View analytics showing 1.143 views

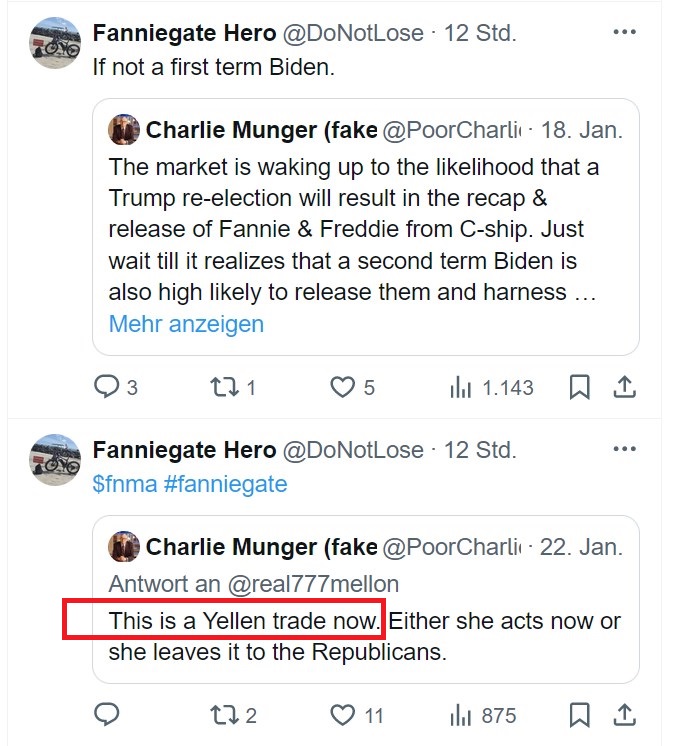coord(461,388)
